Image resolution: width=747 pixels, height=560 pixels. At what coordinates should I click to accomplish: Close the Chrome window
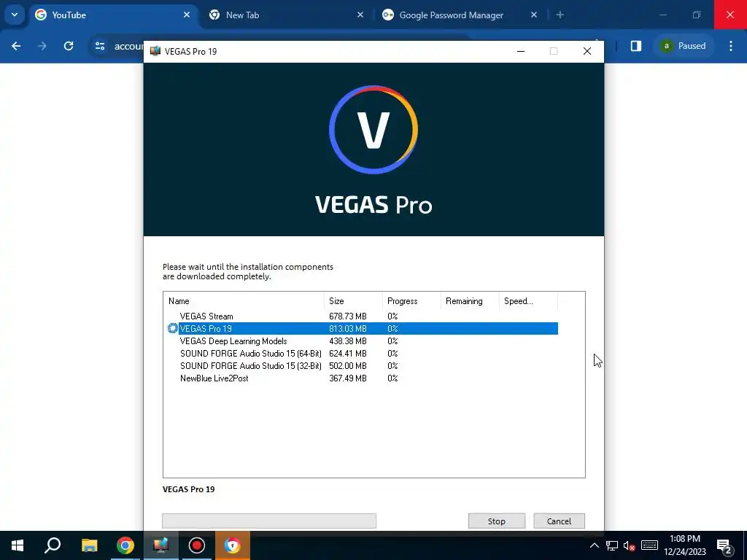(x=730, y=15)
